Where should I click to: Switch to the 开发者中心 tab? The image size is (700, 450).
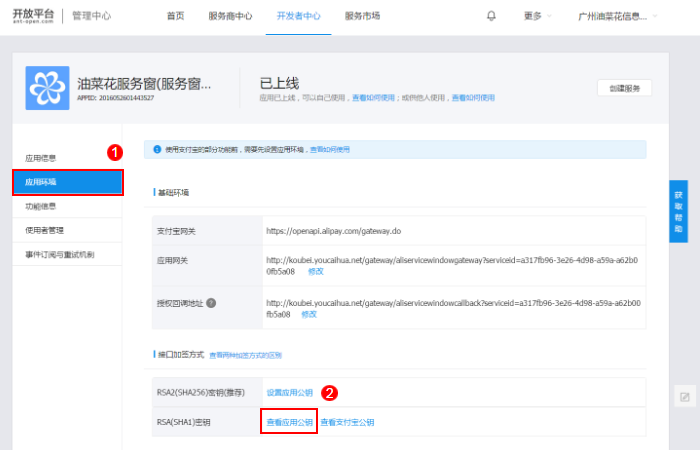pyautogui.click(x=297, y=16)
